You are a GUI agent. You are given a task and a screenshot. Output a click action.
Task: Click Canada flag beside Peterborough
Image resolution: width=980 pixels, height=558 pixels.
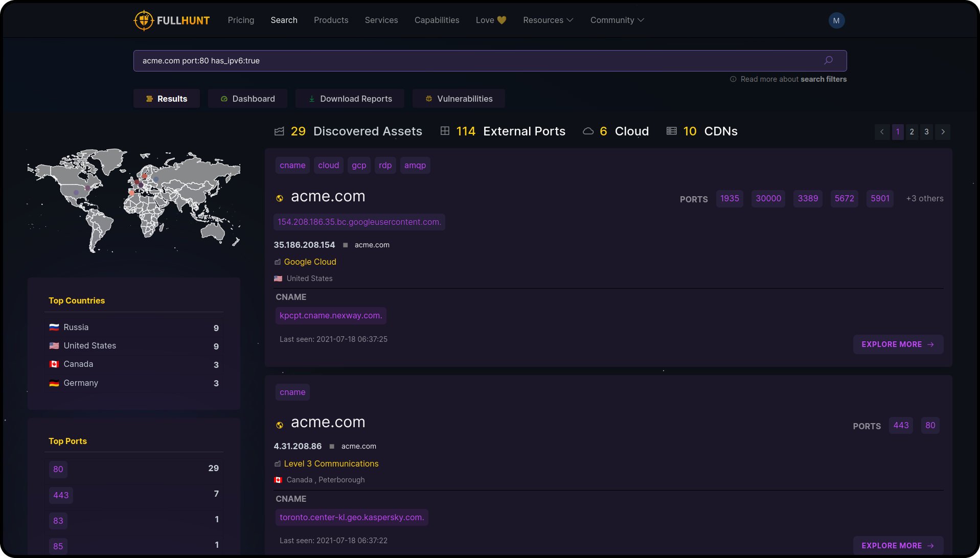click(278, 480)
